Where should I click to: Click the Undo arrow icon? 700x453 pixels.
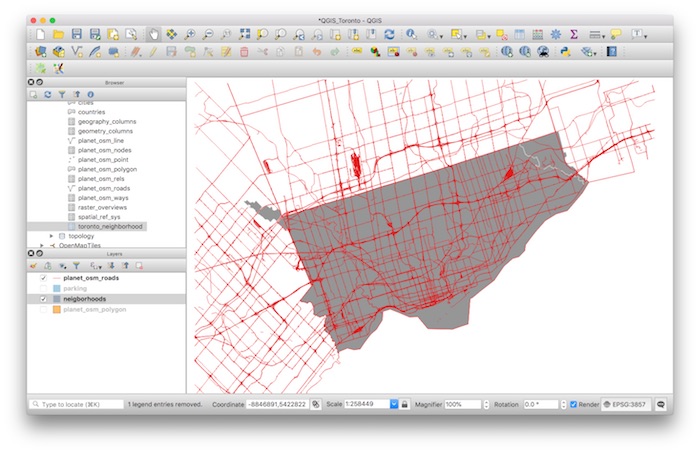pos(317,52)
